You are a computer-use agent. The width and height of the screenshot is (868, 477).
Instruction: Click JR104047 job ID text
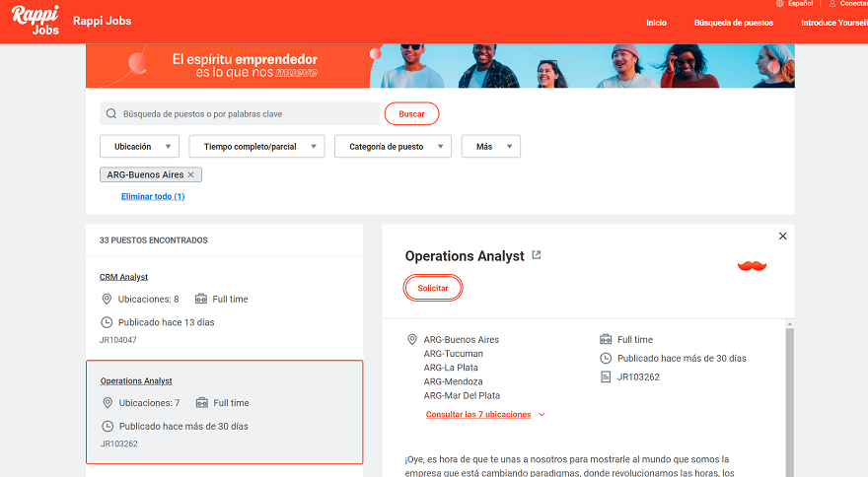pyautogui.click(x=118, y=340)
